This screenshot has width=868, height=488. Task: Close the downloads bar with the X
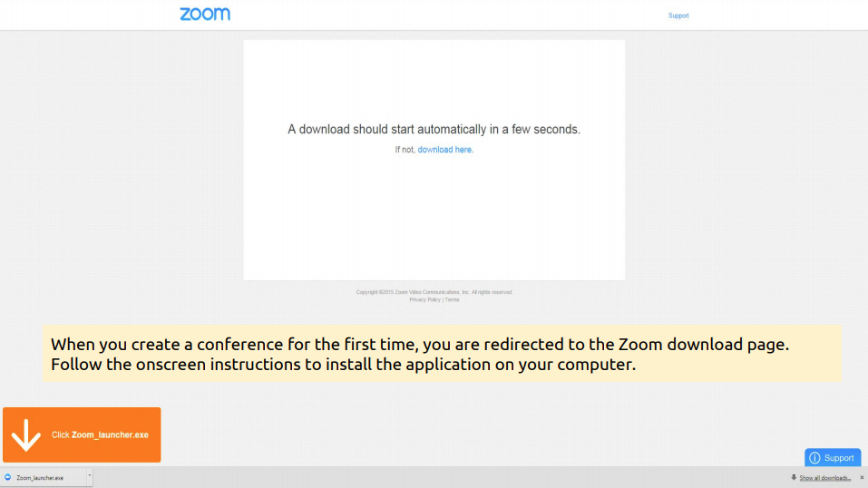pyautogui.click(x=862, y=477)
